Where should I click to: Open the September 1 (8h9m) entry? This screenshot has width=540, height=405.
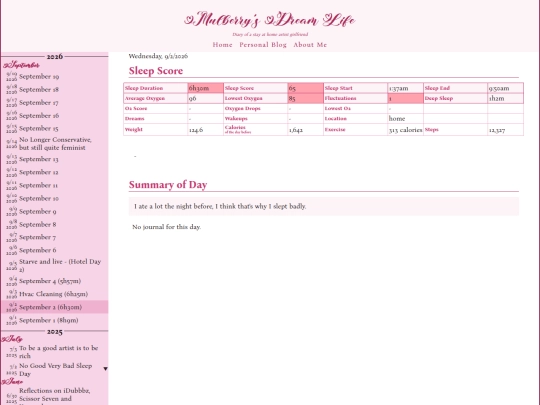[x=49, y=320]
